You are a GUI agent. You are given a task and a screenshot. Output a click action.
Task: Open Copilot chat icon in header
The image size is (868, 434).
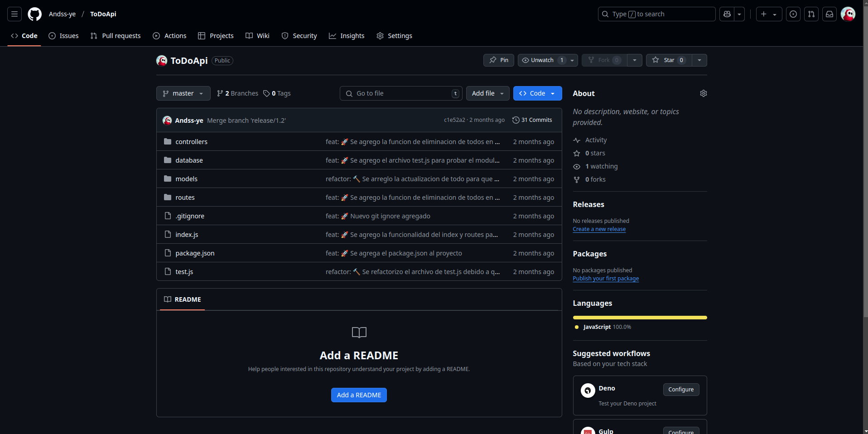point(727,14)
